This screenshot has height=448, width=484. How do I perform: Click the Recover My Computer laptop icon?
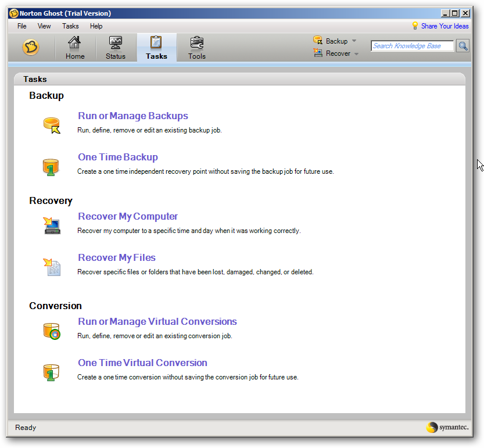coord(52,225)
